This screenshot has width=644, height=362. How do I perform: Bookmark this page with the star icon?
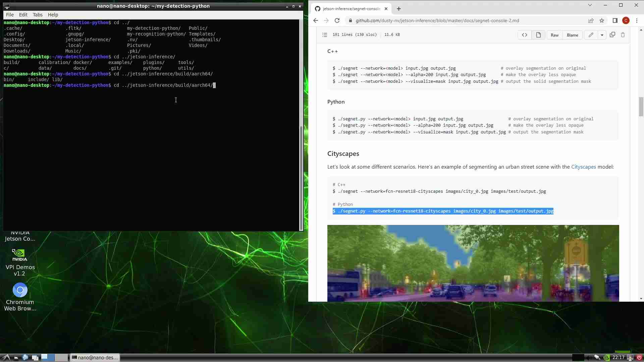coord(602,20)
